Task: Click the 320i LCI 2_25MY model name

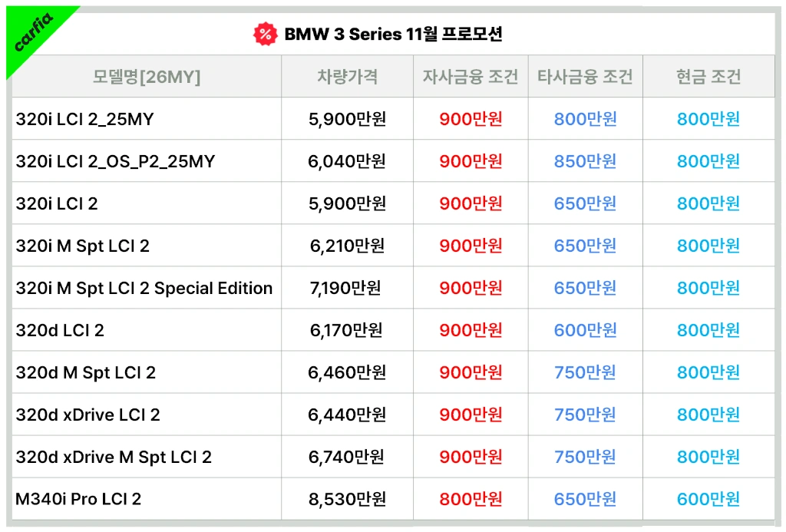Action: click(x=84, y=119)
